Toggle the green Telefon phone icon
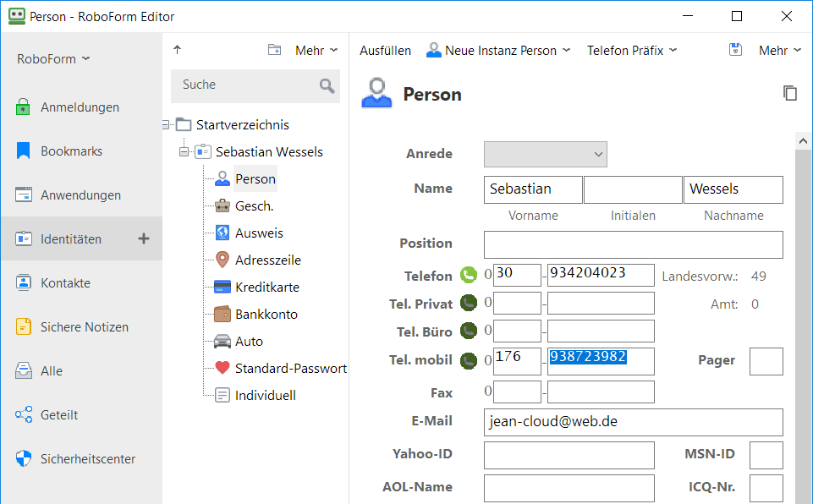Viewport: 813px width, 504px height. click(x=469, y=275)
